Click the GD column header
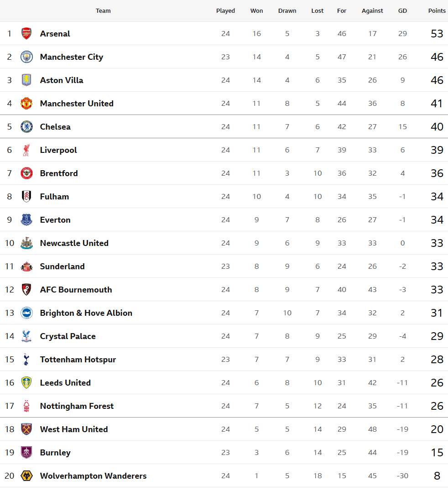The width and height of the screenshot is (448, 491). pos(402,11)
